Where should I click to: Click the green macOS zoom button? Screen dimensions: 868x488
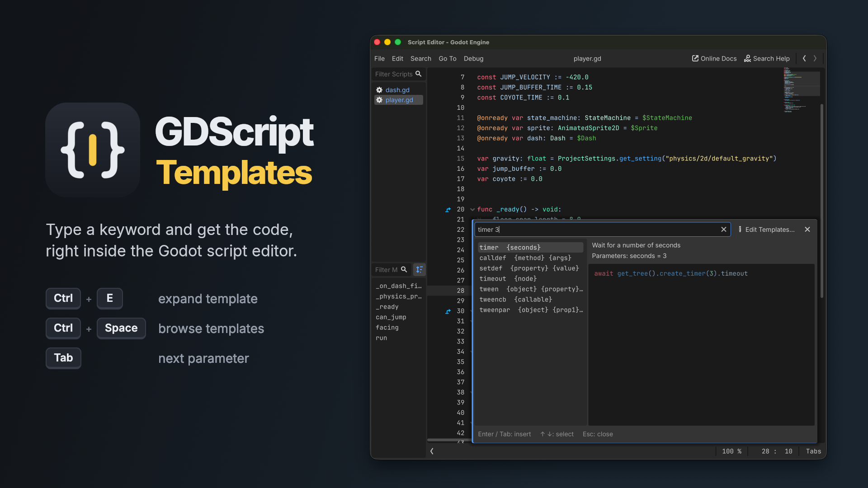click(398, 42)
